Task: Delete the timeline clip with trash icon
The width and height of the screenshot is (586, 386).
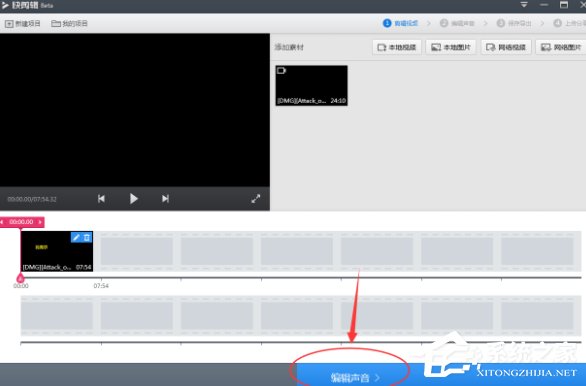Action: pos(87,237)
